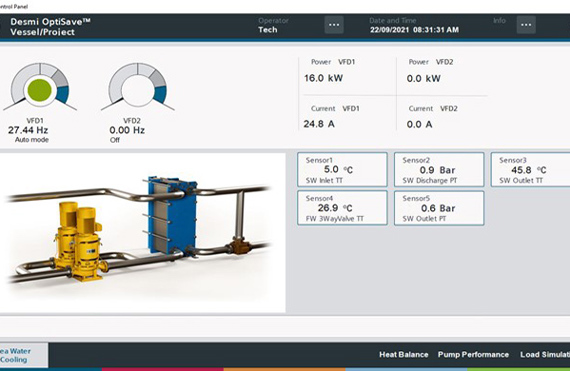Click the Current VFD1 label
The image size is (570, 371).
tap(335, 109)
